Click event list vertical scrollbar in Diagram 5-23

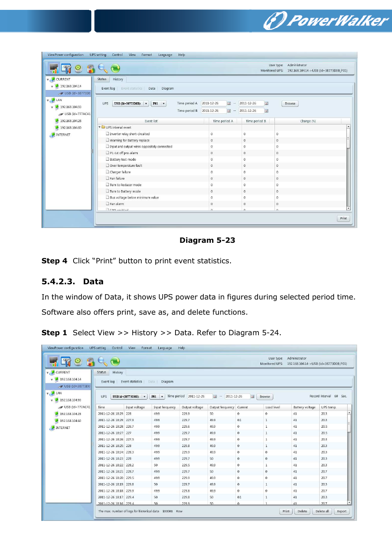[x=348, y=168]
